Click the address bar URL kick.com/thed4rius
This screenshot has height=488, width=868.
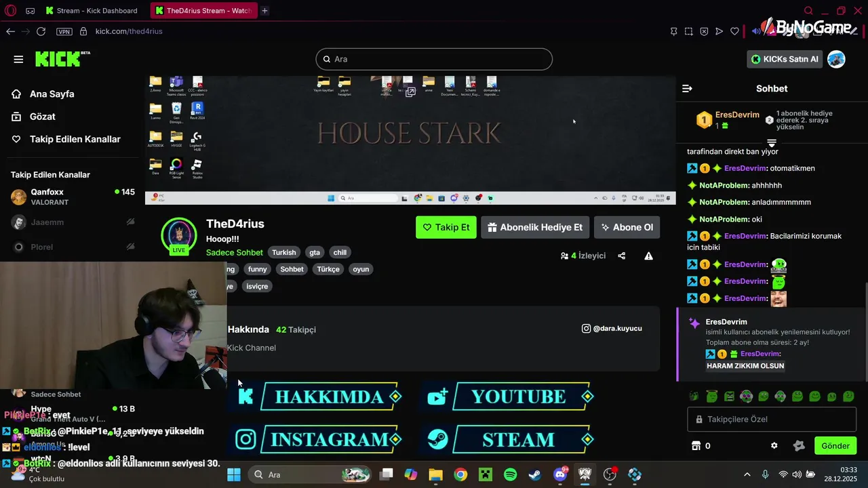click(x=129, y=31)
